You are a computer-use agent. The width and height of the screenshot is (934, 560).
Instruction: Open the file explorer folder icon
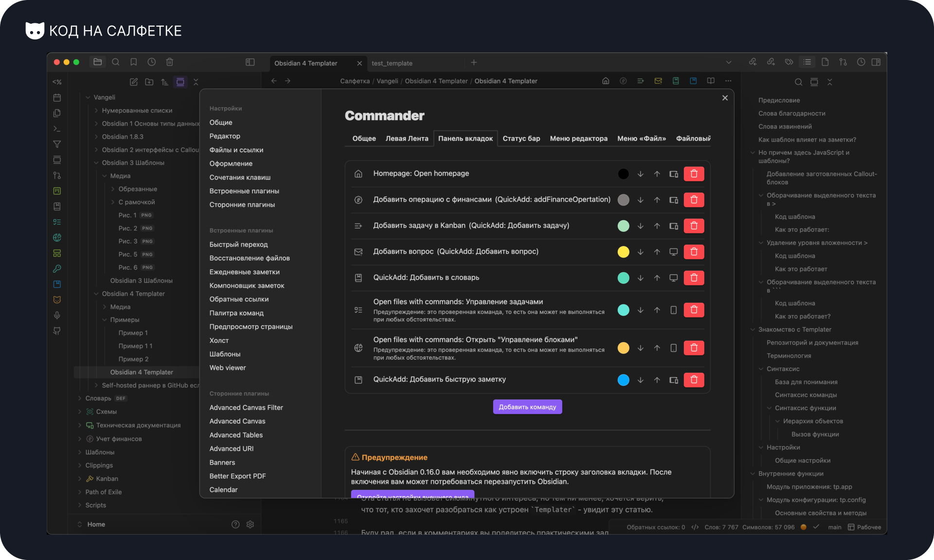point(98,62)
